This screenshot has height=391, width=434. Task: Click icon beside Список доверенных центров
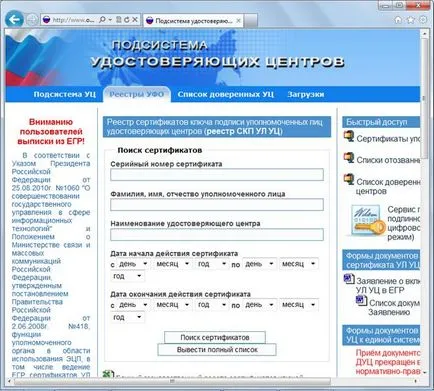349,179
